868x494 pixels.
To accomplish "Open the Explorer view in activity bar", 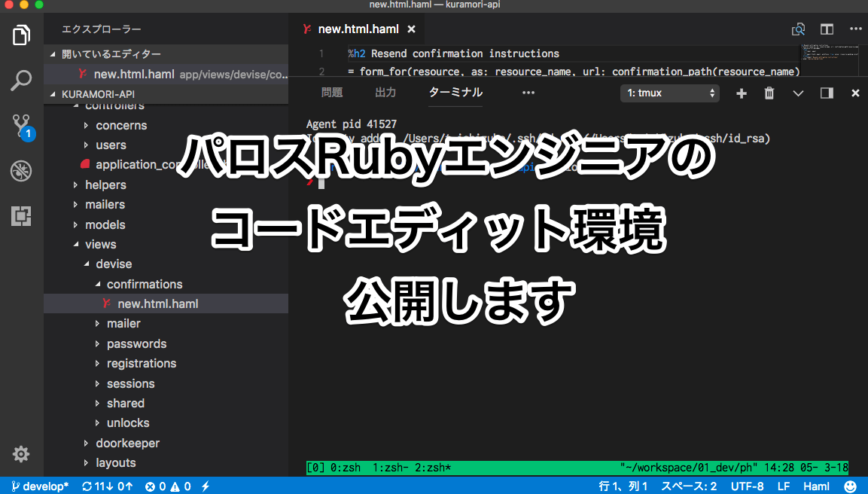I will pyautogui.click(x=21, y=35).
